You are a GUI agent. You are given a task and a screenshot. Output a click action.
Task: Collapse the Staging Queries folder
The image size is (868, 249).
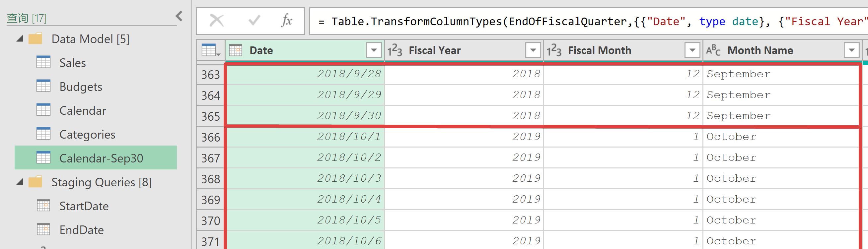(x=20, y=182)
